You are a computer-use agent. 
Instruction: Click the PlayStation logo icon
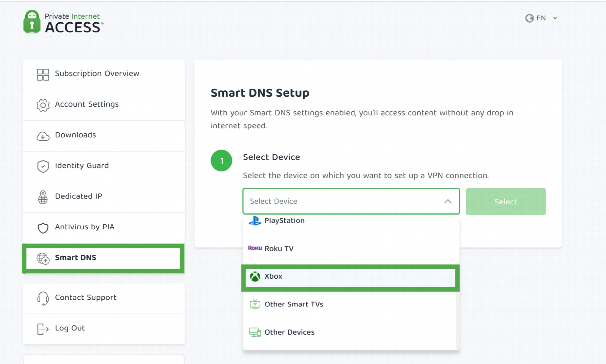point(255,221)
